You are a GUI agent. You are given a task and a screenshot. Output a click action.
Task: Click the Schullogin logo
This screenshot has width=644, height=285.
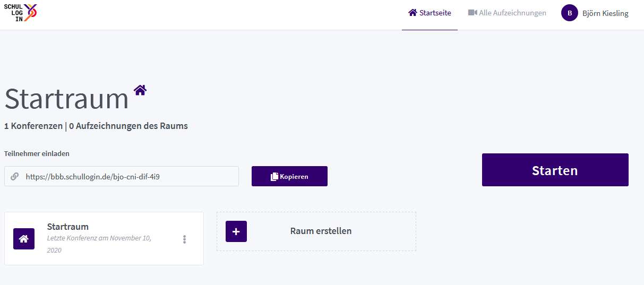(21, 12)
